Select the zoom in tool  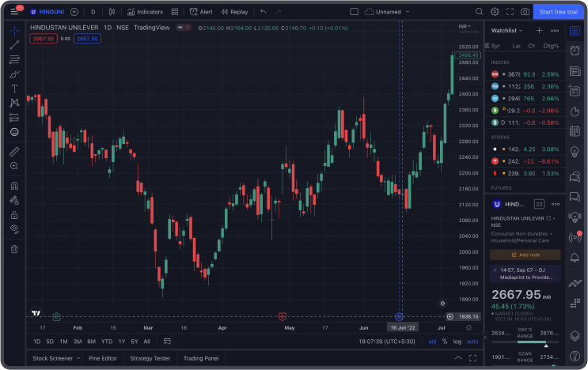[x=14, y=166]
